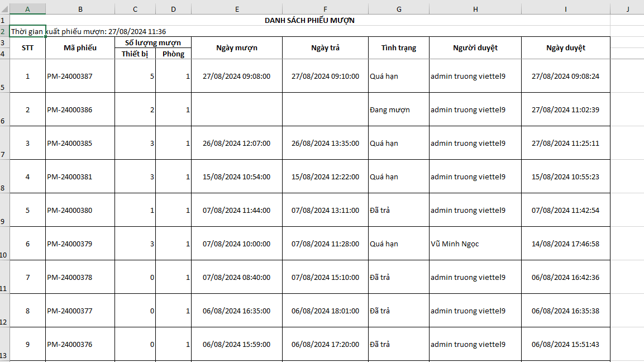Select cell PM-24000385
The image size is (644, 362).
[x=80, y=143]
